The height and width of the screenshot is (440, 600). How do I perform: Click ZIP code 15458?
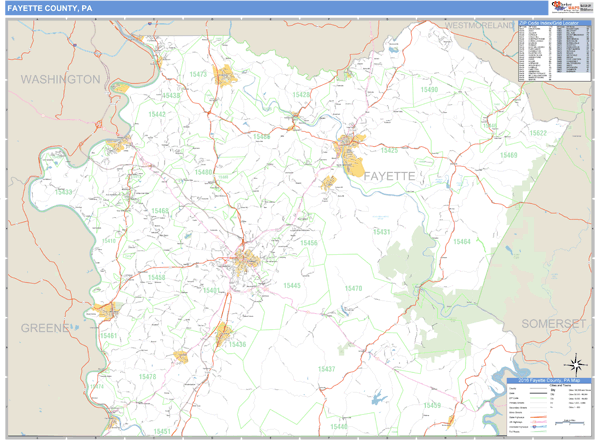(157, 277)
